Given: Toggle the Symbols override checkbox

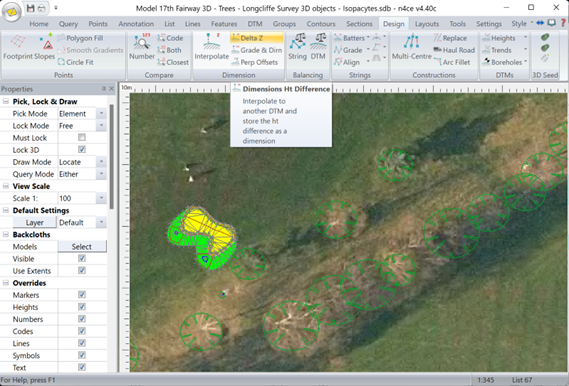Looking at the screenshot, I should coord(82,355).
